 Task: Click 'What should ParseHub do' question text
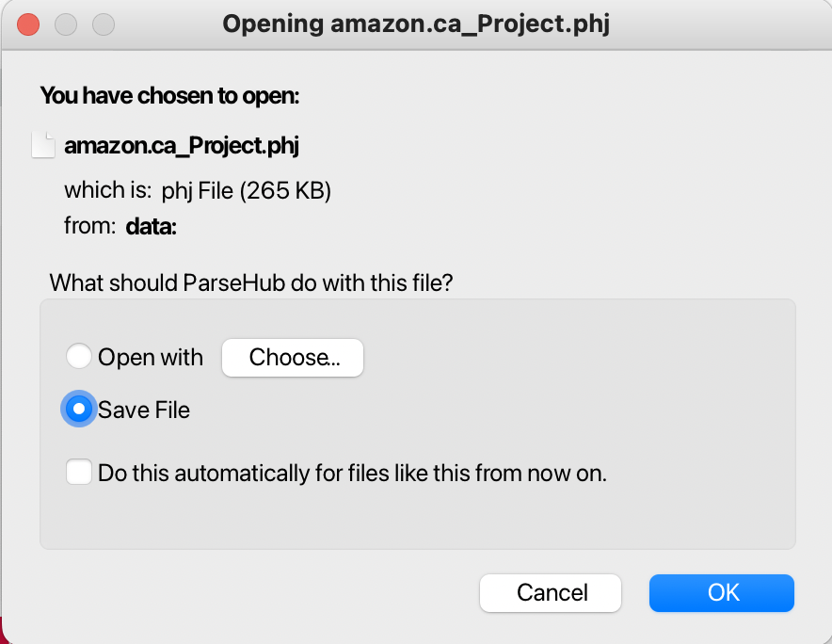coord(251,282)
